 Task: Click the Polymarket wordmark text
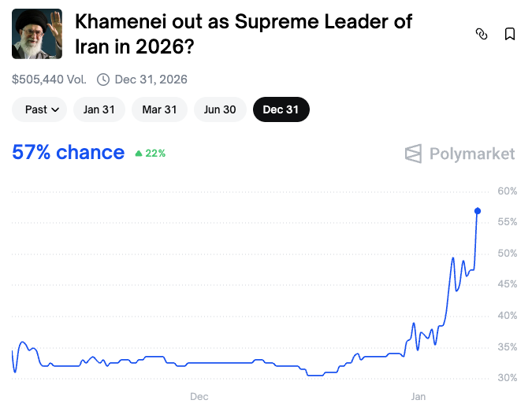tap(472, 154)
